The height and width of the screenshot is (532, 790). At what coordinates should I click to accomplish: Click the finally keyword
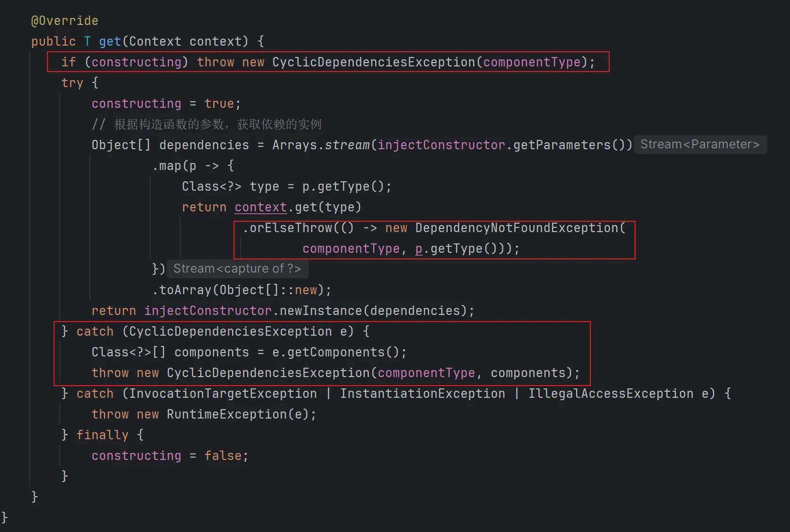102,435
